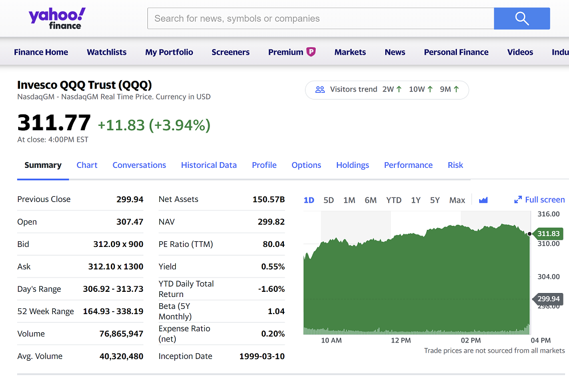Click the Full screen link text
569x392 pixels.
(x=545, y=200)
